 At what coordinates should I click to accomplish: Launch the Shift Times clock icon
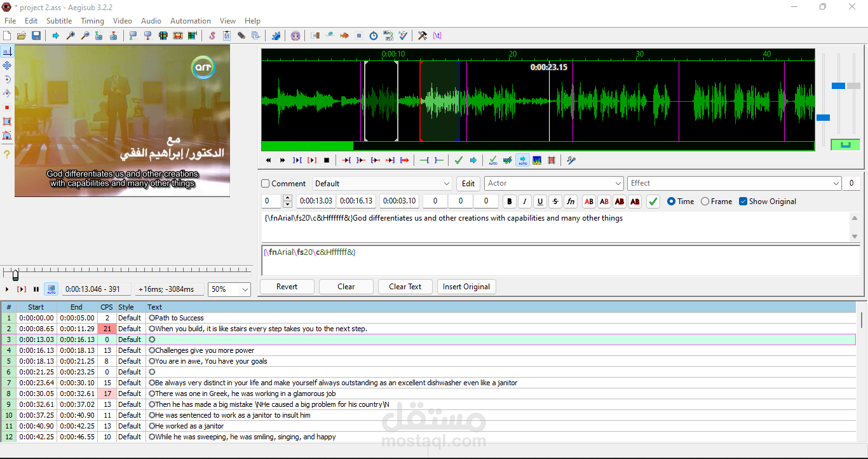click(x=374, y=36)
